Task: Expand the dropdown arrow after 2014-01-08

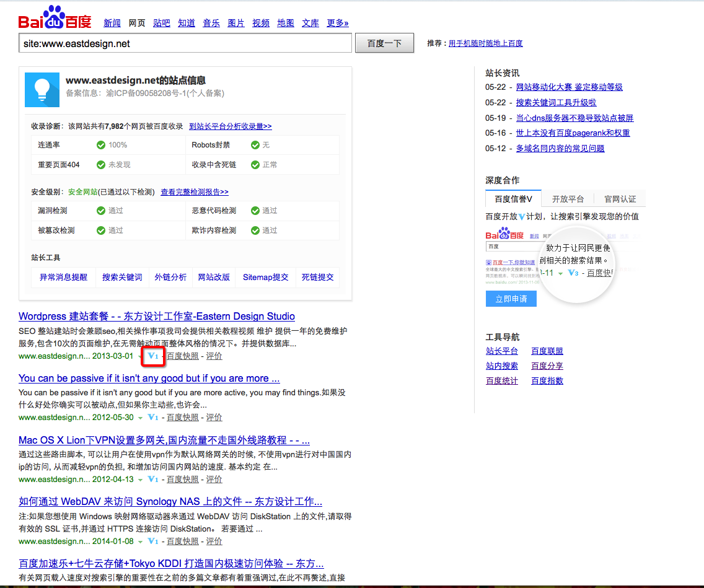Action: 140,542
